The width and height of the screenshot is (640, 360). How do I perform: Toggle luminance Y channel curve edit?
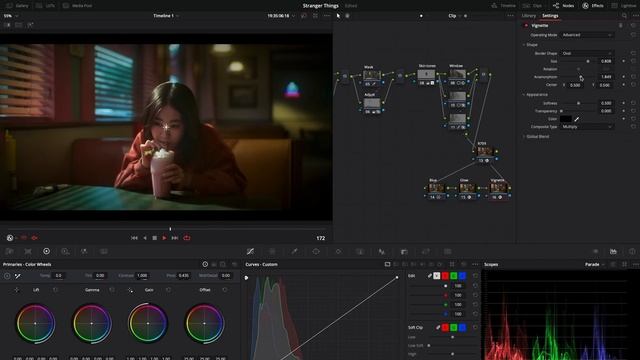point(437,276)
